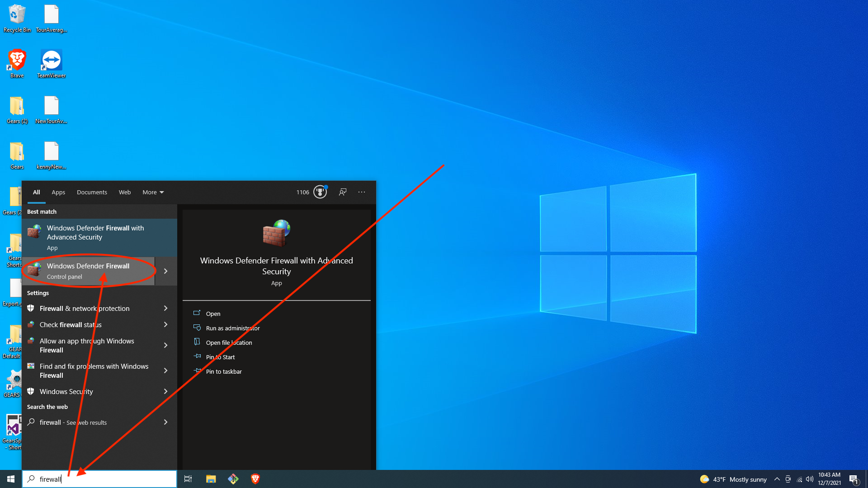Click the Meet Now camera tray icon
The height and width of the screenshot is (488, 868).
[788, 479]
